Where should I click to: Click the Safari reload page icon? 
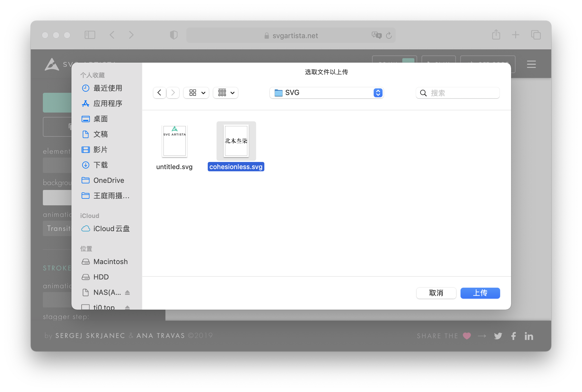point(389,35)
